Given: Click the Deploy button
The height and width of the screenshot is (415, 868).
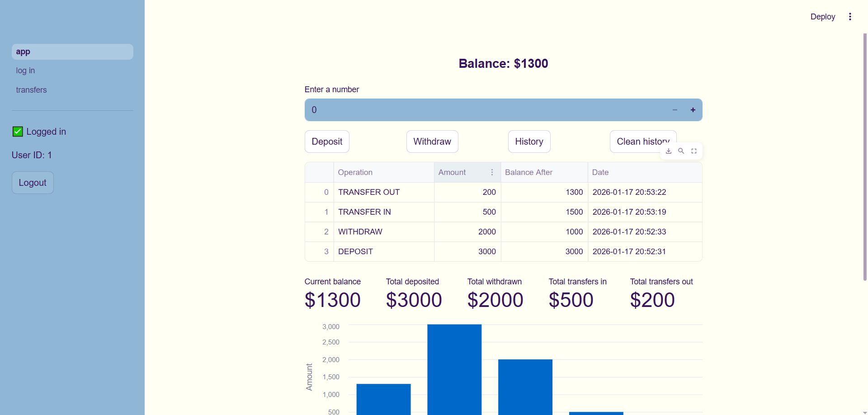Looking at the screenshot, I should [x=822, y=17].
